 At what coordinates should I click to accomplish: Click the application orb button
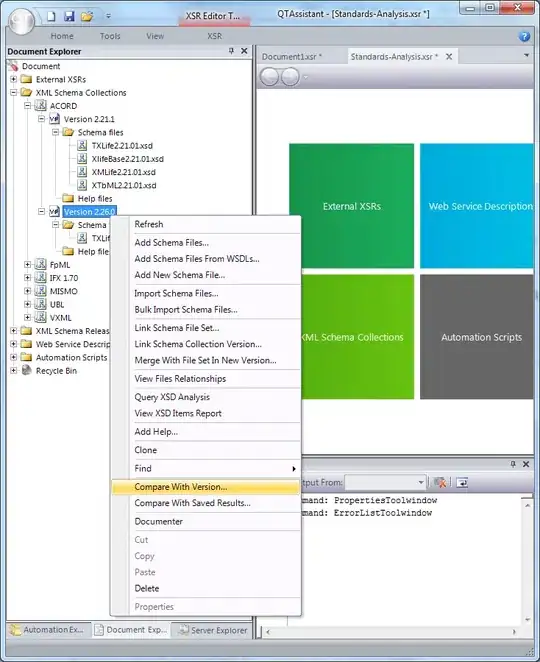pos(21,20)
